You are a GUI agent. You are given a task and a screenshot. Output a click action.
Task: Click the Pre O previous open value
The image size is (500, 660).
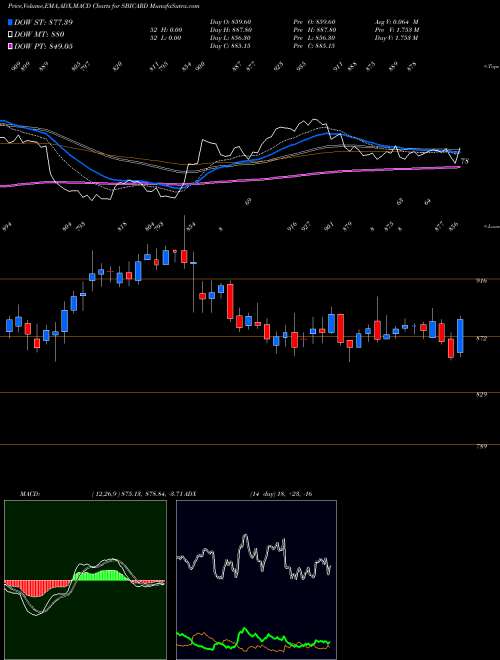click(314, 21)
